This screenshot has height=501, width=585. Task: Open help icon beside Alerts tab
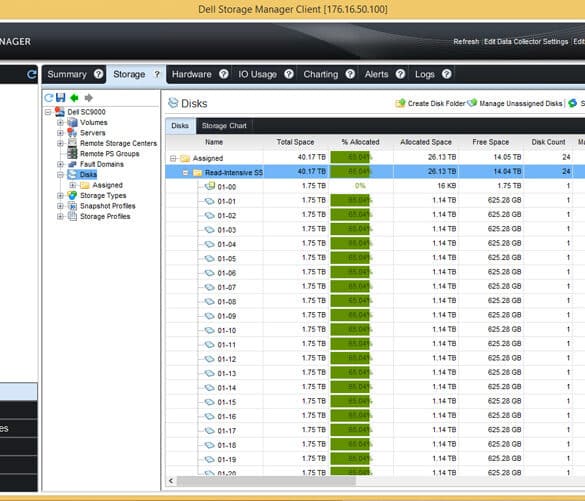pos(400,74)
